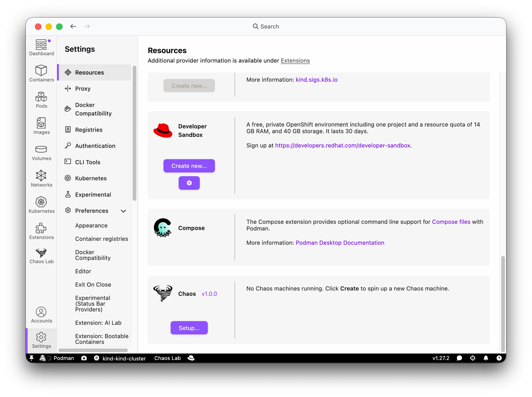532x397 pixels.
Task: Open the Extensions link in the header
Action: point(295,60)
